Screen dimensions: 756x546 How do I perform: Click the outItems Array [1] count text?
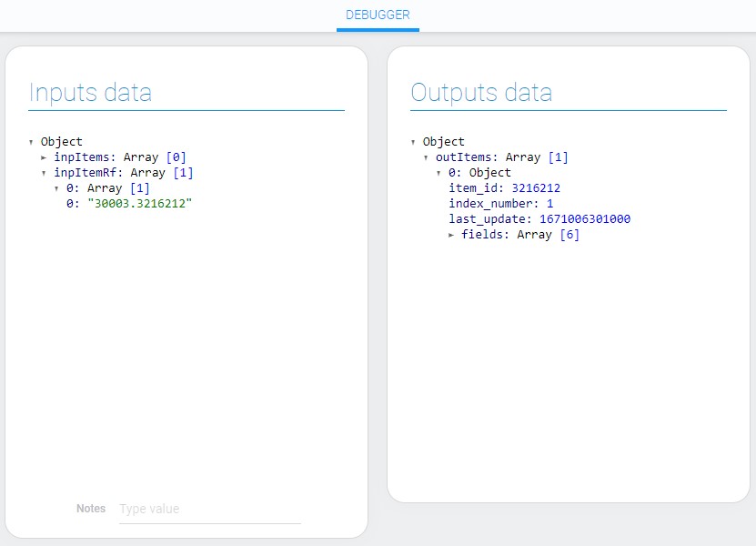[558, 157]
